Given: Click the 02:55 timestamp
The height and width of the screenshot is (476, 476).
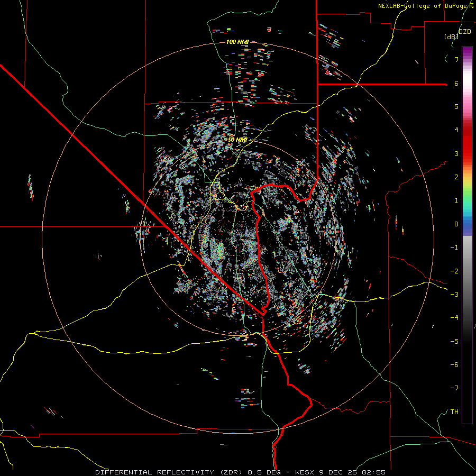Looking at the screenshot, I should click(x=373, y=472).
